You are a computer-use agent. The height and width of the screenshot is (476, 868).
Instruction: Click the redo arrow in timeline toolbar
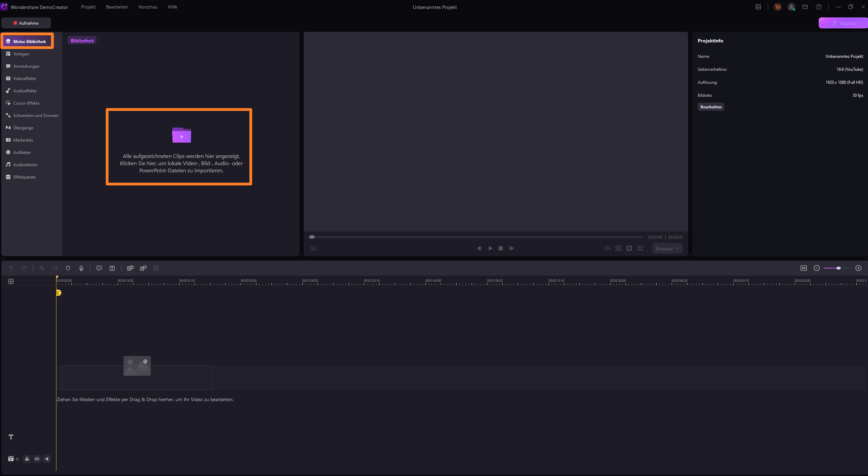pos(24,268)
